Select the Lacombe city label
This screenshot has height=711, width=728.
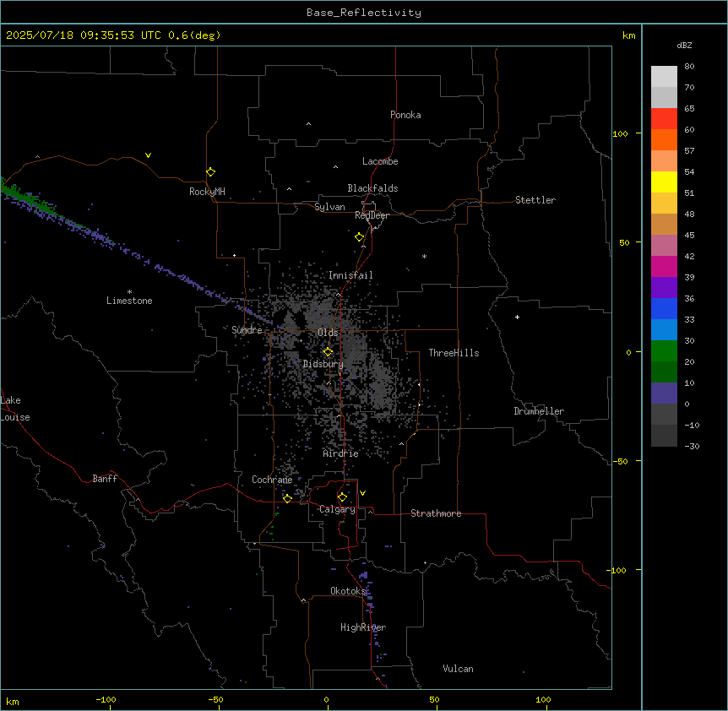(x=380, y=161)
